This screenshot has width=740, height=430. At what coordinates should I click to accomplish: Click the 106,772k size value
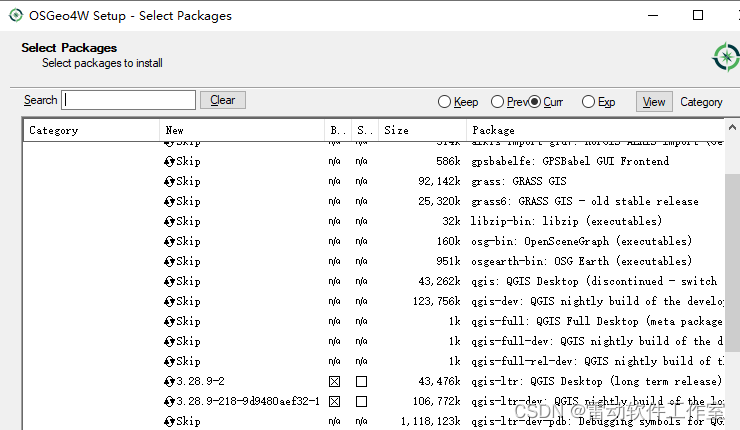pyautogui.click(x=437, y=401)
